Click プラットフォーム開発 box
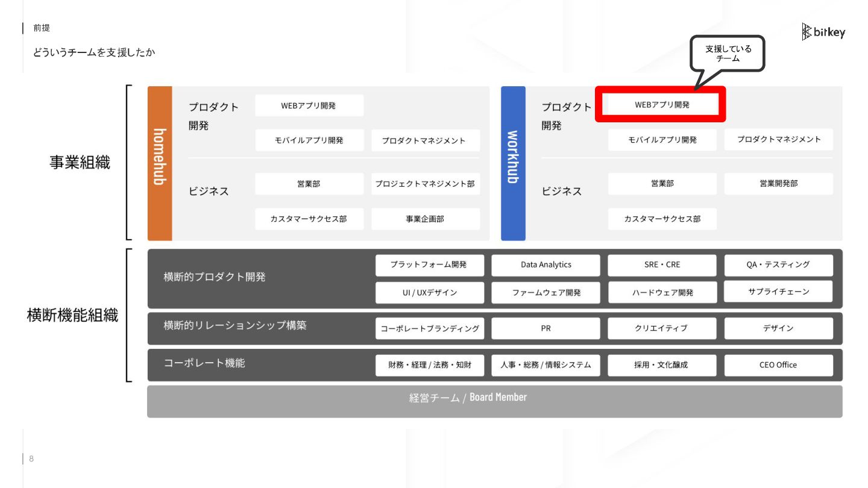 [429, 265]
